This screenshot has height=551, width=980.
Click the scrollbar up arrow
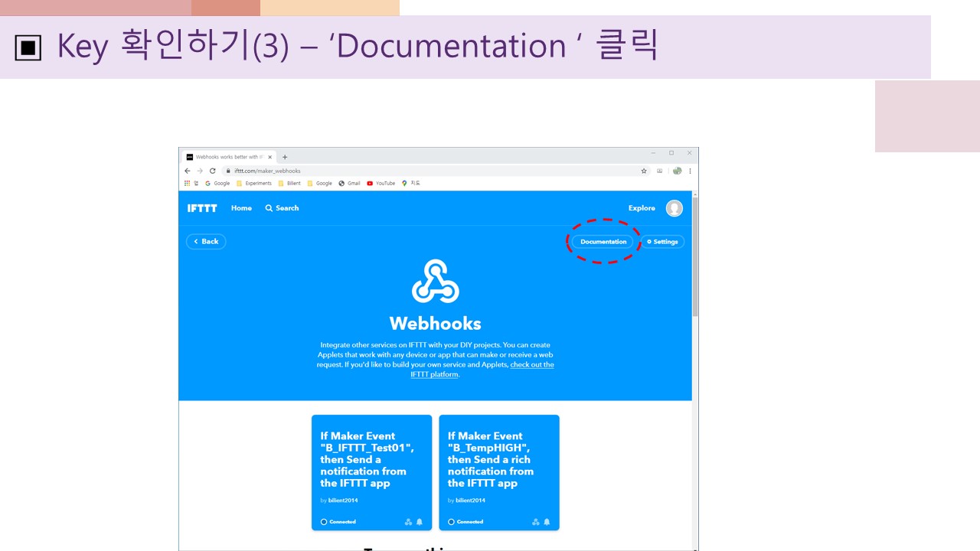click(x=695, y=194)
